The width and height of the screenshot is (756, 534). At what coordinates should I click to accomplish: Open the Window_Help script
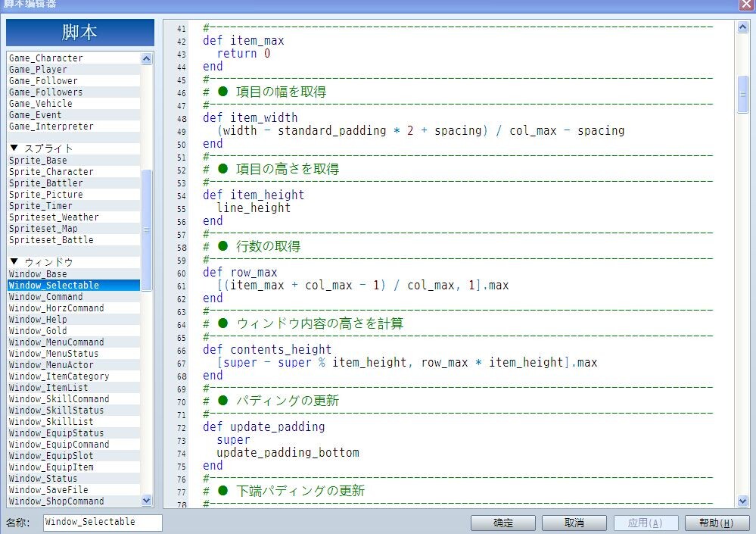pos(74,320)
